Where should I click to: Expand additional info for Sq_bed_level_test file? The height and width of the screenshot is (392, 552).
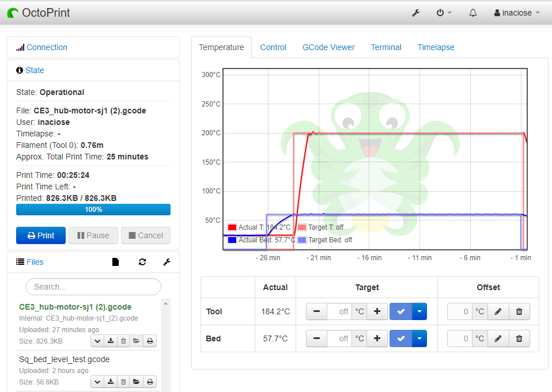click(x=97, y=382)
